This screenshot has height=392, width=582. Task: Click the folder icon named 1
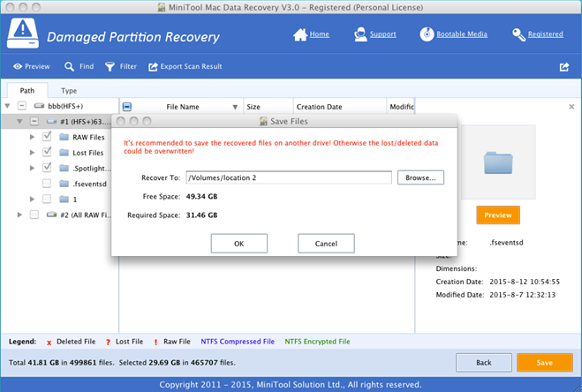[x=64, y=200]
